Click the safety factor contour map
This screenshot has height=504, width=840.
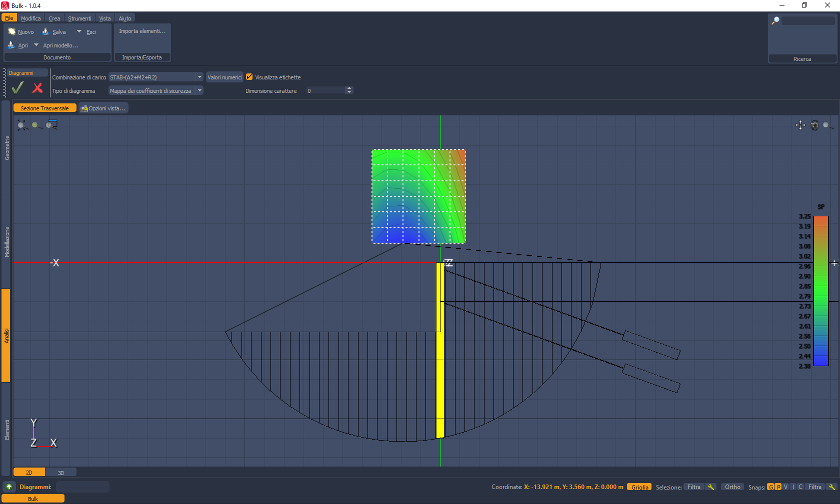[418, 196]
